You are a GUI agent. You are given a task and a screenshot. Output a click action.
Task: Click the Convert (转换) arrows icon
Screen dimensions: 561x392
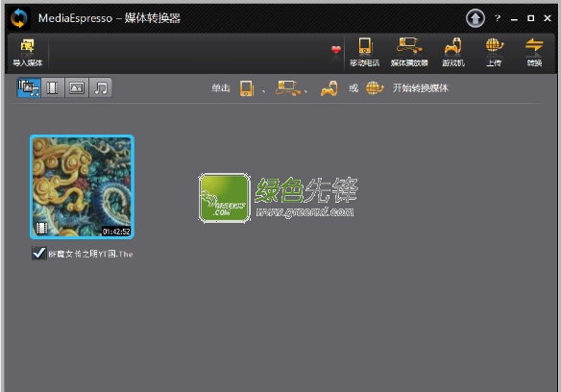(534, 52)
